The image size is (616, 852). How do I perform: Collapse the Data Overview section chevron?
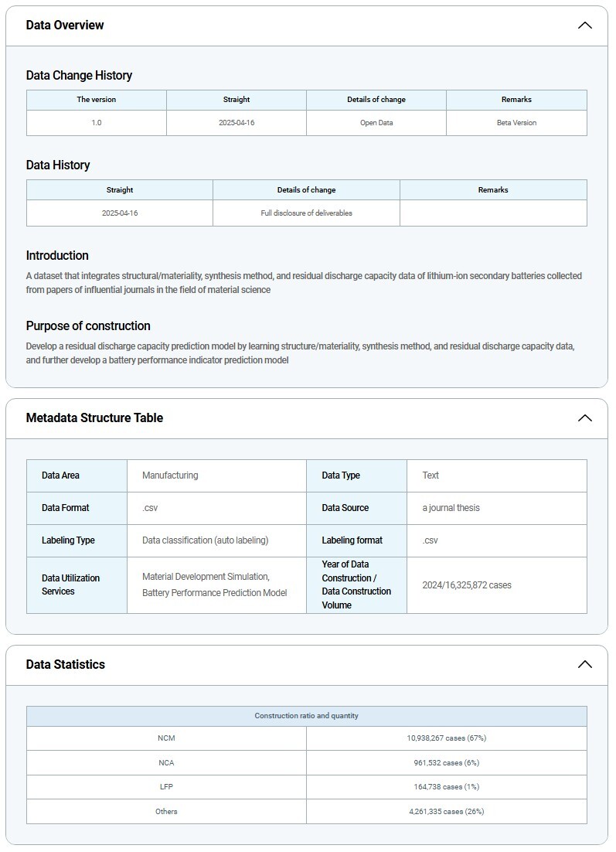(x=584, y=26)
